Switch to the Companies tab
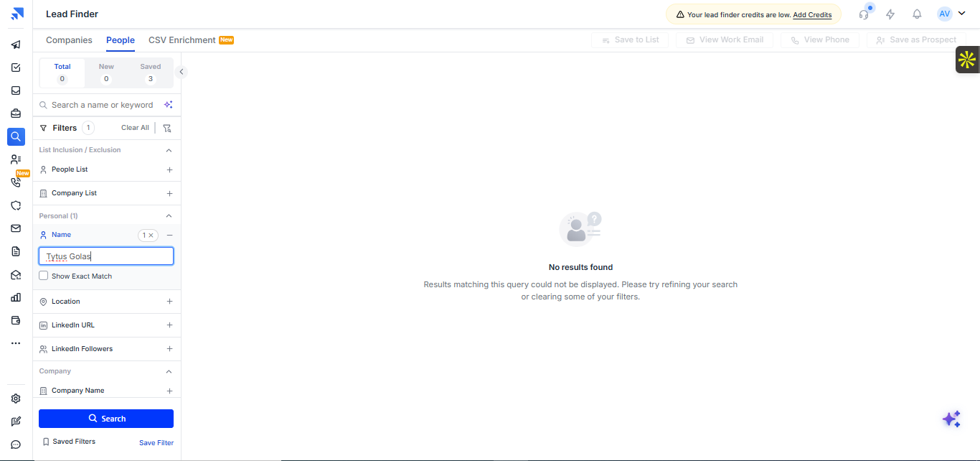This screenshot has width=980, height=461. pyautogui.click(x=69, y=40)
